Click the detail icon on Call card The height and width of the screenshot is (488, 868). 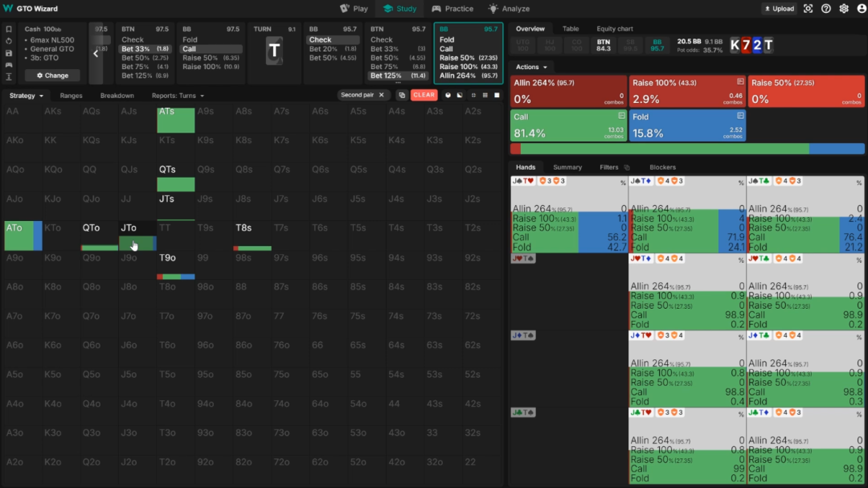621,116
